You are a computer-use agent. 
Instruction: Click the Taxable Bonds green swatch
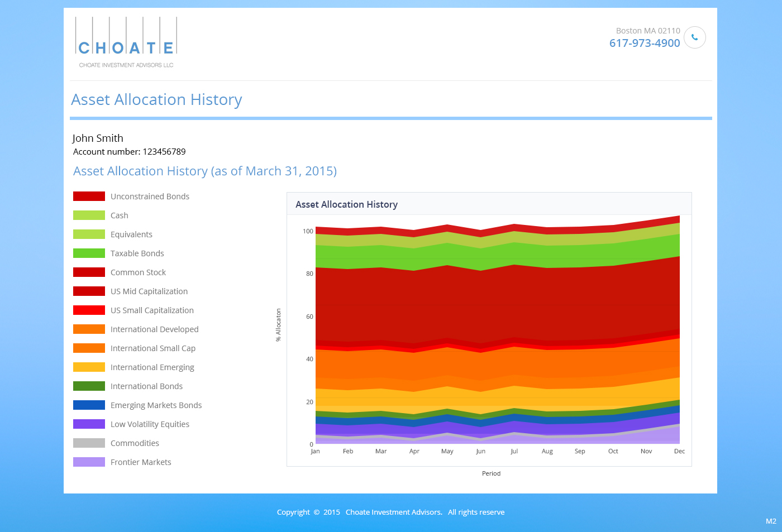point(89,253)
